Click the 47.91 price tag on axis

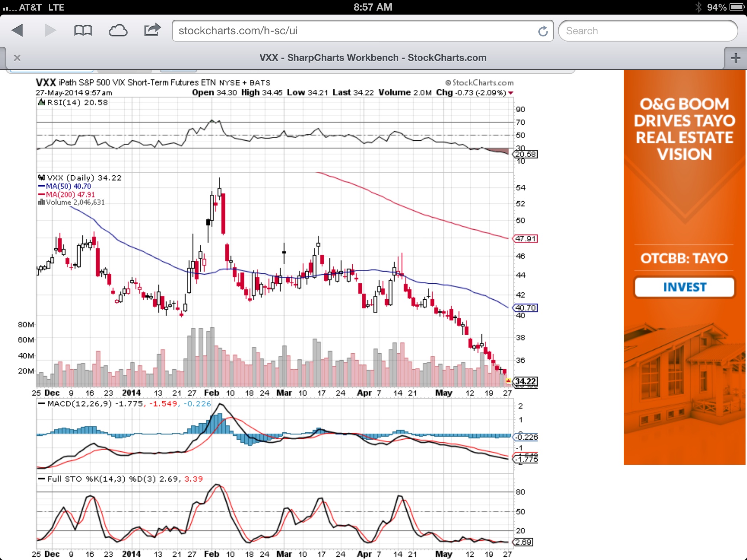pyautogui.click(x=525, y=239)
